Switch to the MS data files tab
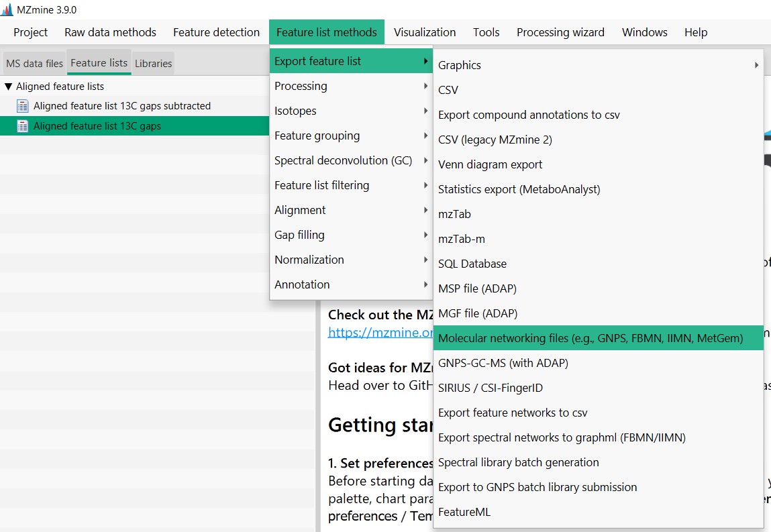This screenshot has width=771, height=532. click(x=34, y=64)
